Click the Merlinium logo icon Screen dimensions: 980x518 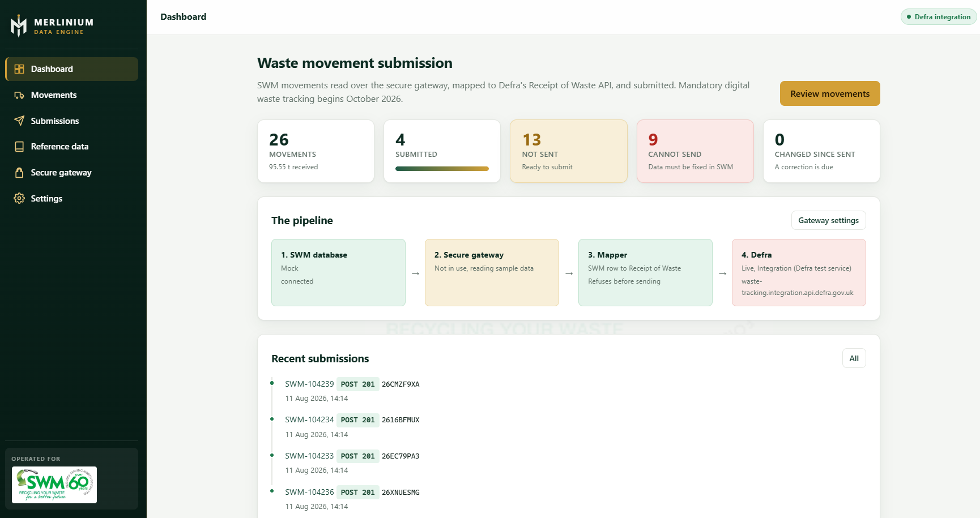[x=19, y=25]
